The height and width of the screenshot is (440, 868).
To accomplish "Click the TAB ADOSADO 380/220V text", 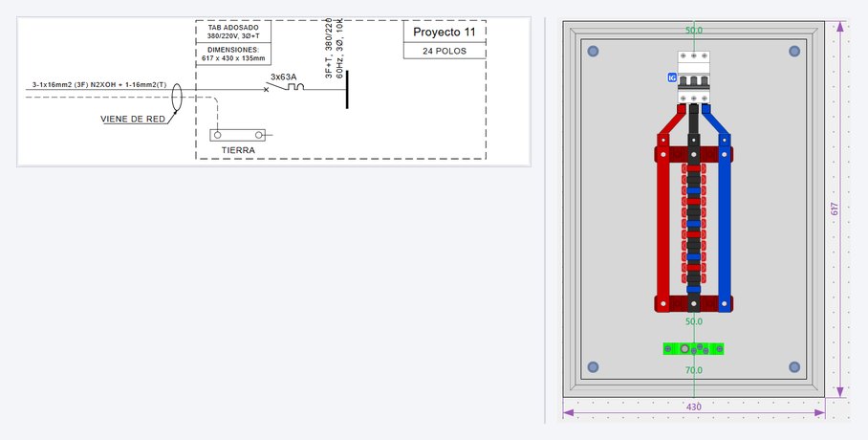I will coord(233,32).
